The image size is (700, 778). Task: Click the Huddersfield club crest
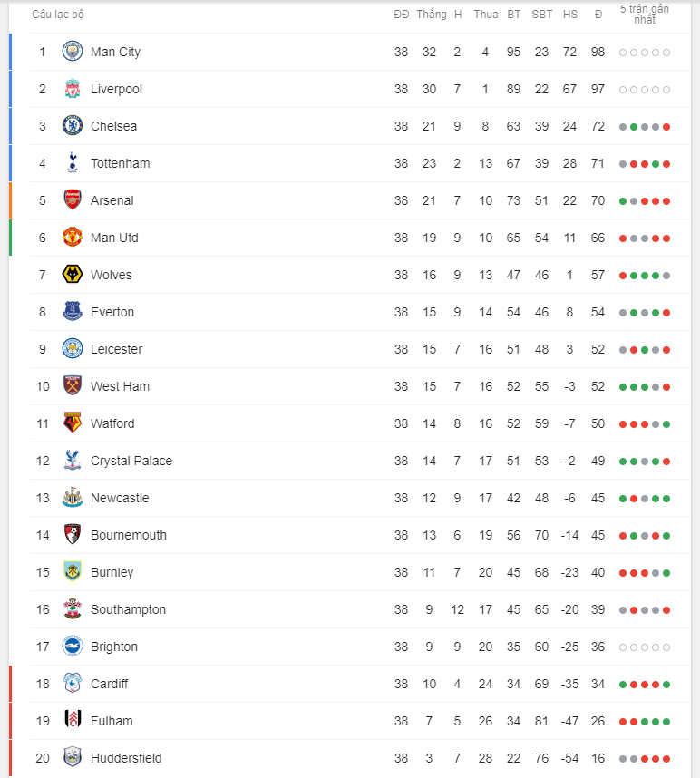(73, 758)
